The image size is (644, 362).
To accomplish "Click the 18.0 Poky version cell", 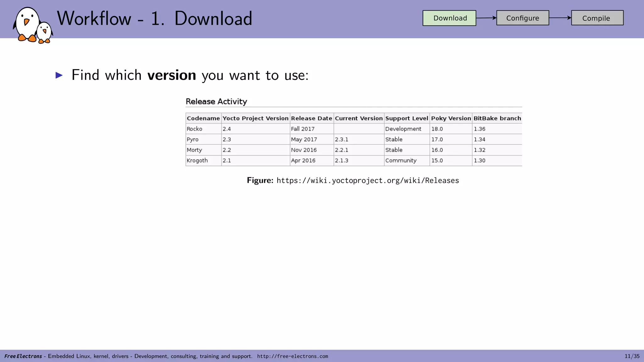I will 451,129.
